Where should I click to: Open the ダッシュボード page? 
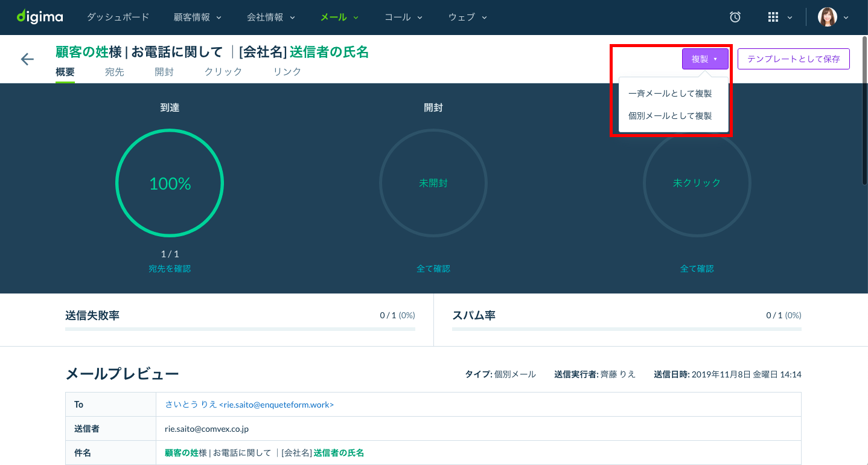(118, 17)
